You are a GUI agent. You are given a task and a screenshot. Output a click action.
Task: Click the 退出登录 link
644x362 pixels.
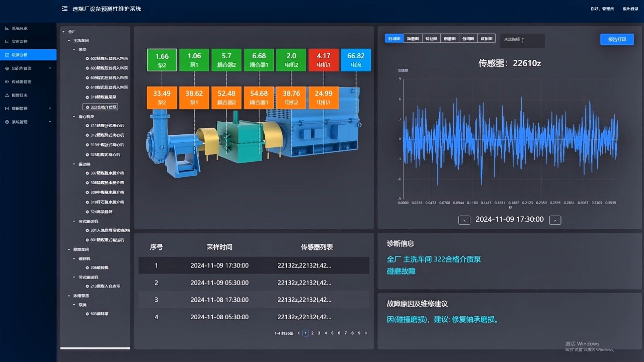(630, 9)
